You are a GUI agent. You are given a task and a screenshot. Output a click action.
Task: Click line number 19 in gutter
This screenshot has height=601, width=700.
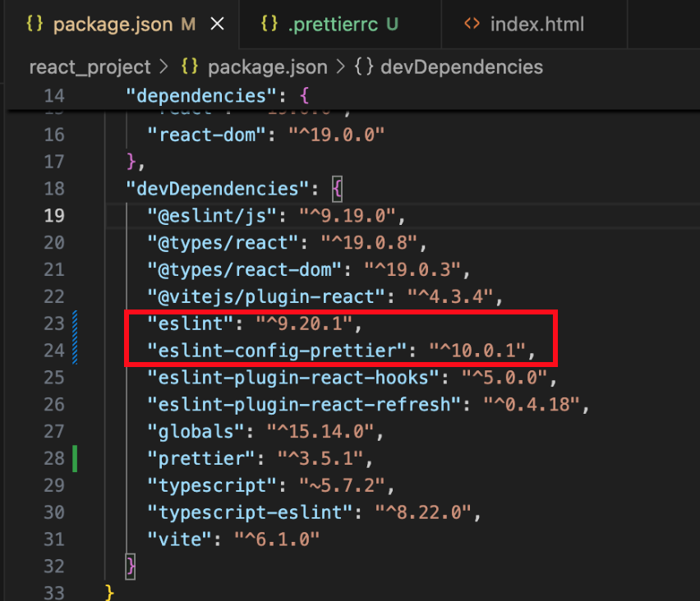tap(54, 216)
